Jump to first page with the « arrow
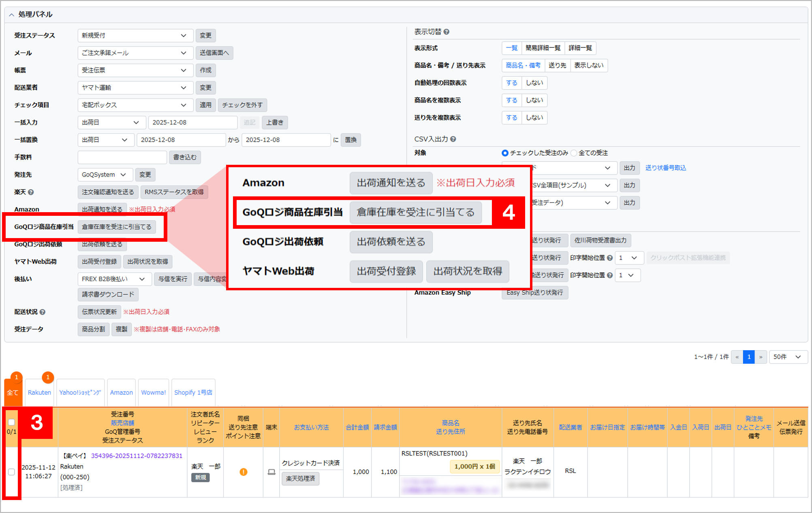 coord(737,357)
